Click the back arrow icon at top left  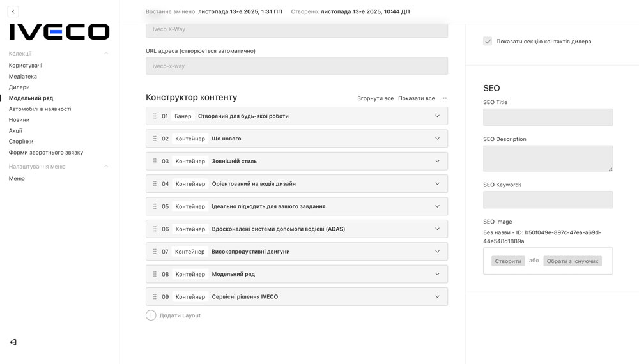(x=13, y=11)
